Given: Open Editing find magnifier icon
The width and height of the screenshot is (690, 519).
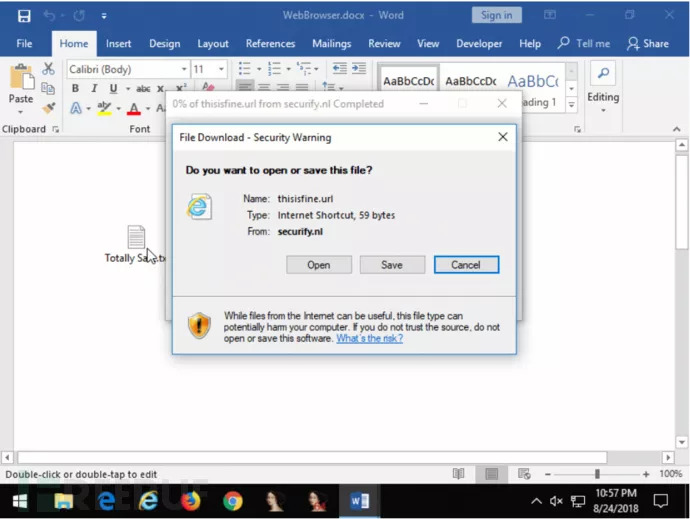Looking at the screenshot, I should [x=603, y=73].
